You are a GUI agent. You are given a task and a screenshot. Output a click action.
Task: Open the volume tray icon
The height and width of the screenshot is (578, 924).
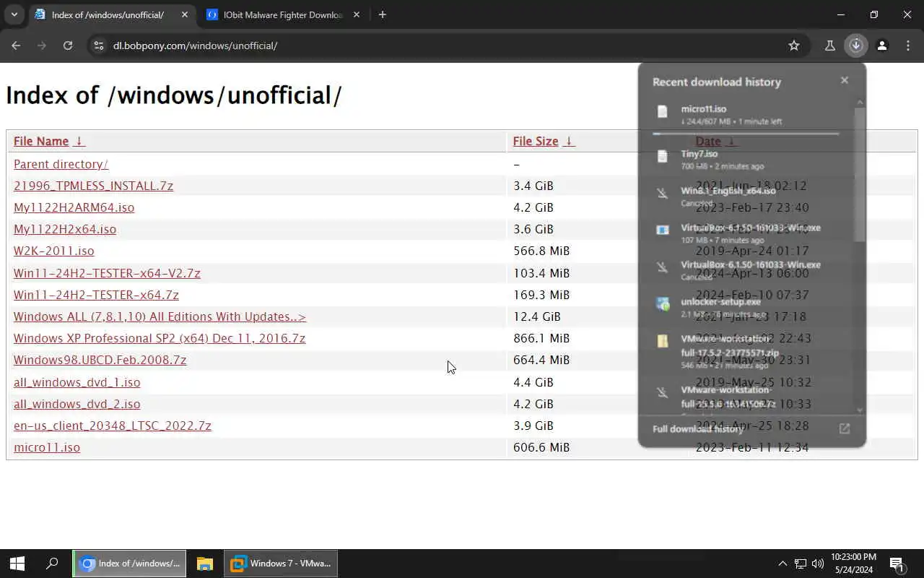[x=818, y=564]
